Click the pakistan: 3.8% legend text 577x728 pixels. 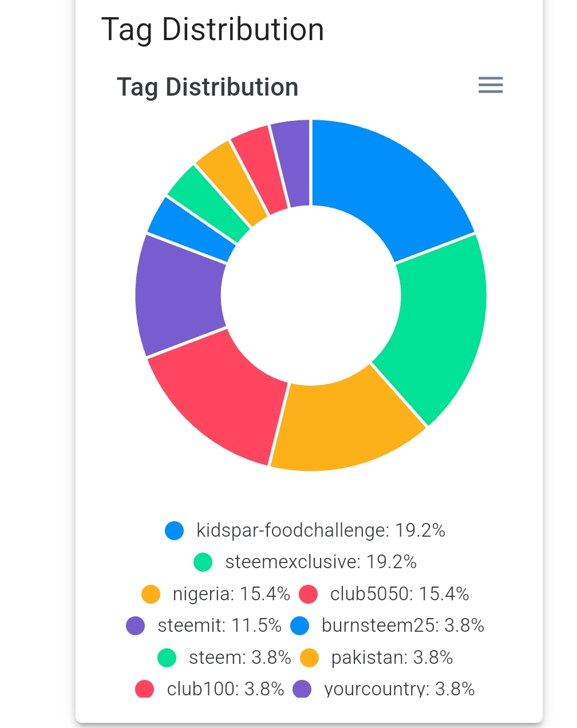point(392,658)
